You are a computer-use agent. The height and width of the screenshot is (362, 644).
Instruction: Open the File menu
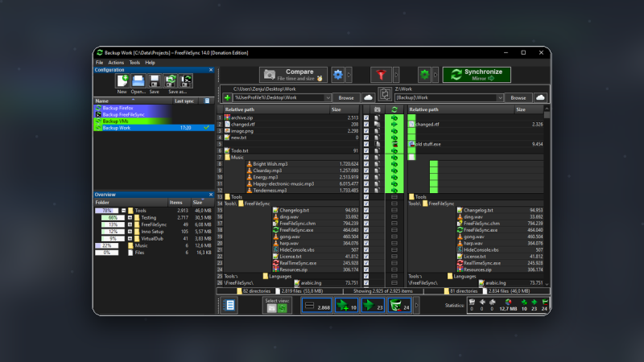pos(99,63)
